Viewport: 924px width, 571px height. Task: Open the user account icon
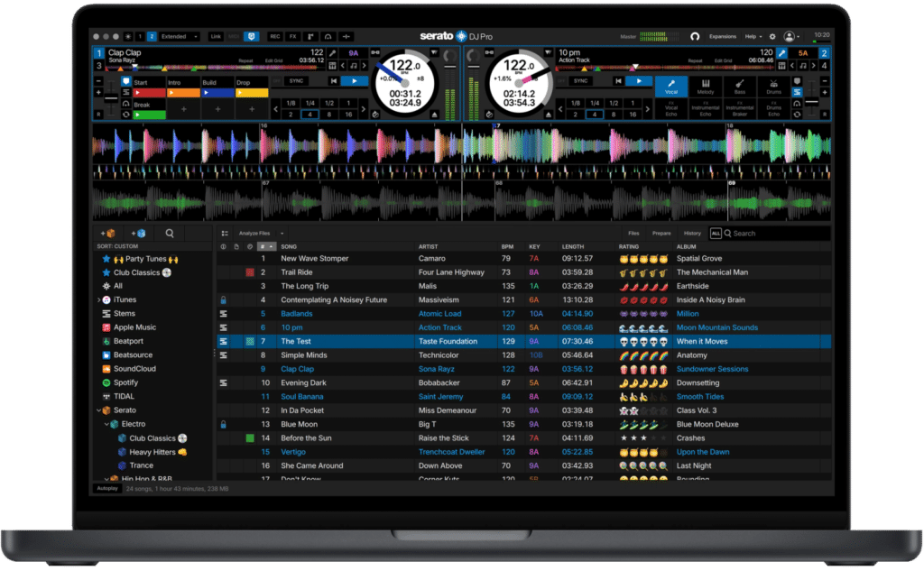point(789,37)
